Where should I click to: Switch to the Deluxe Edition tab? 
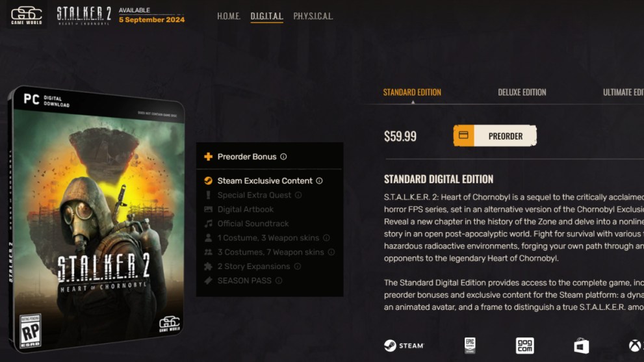point(522,92)
